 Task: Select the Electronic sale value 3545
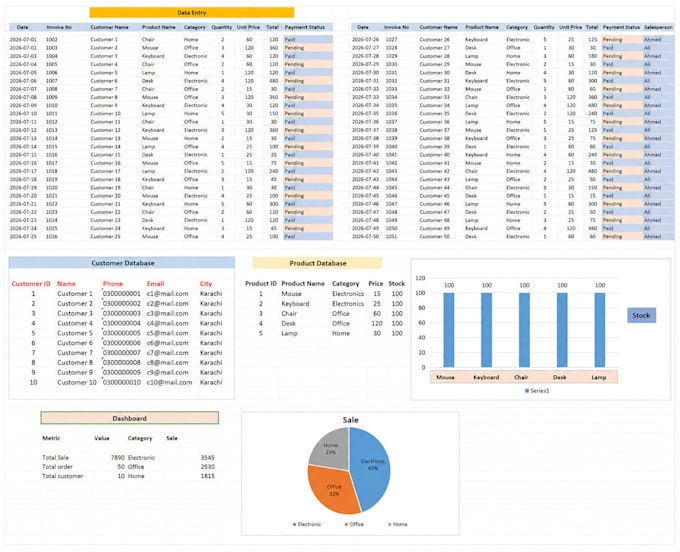[207, 457]
